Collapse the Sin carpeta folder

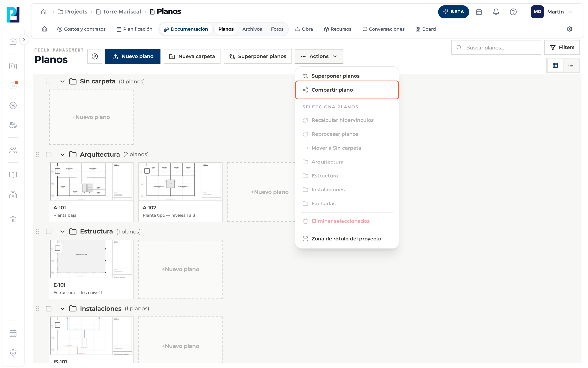62,81
